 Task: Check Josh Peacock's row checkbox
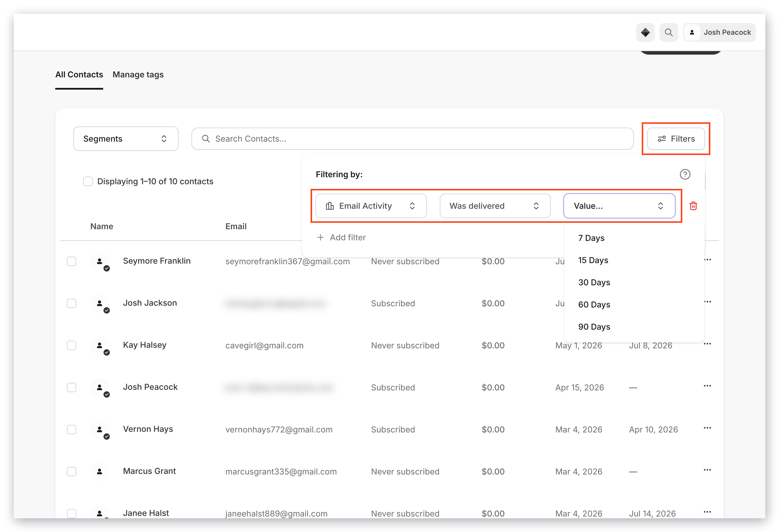(x=71, y=387)
